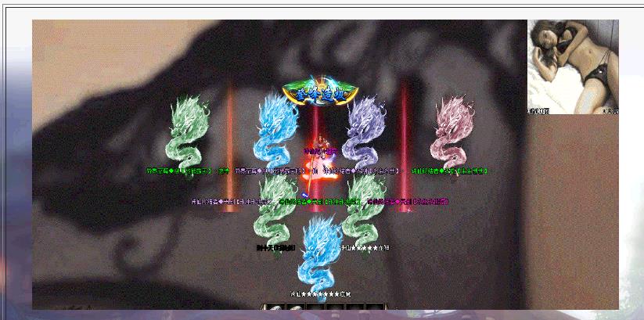Select the left green dragon in middle row
This screenshot has height=320, width=644.
(x=275, y=209)
